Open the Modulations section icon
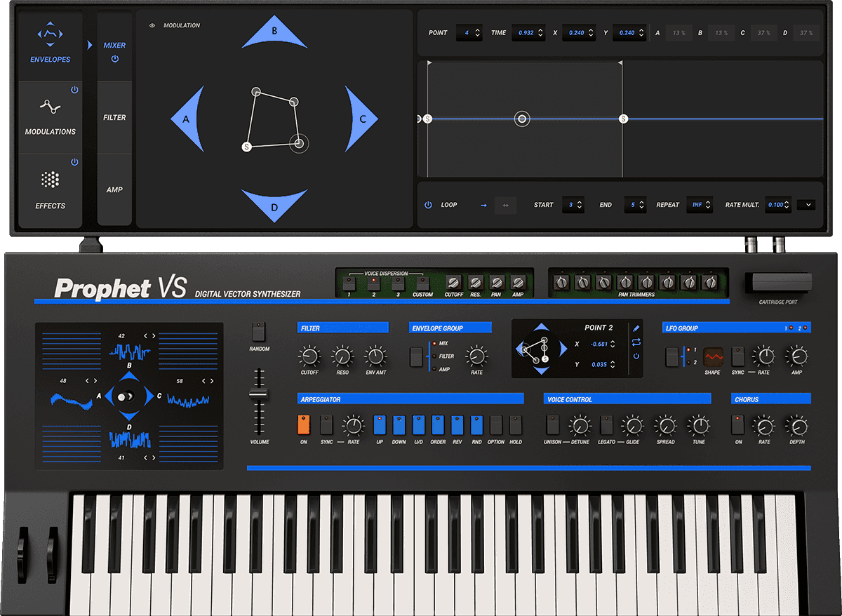Screen dimensions: 842x616 tap(50, 107)
